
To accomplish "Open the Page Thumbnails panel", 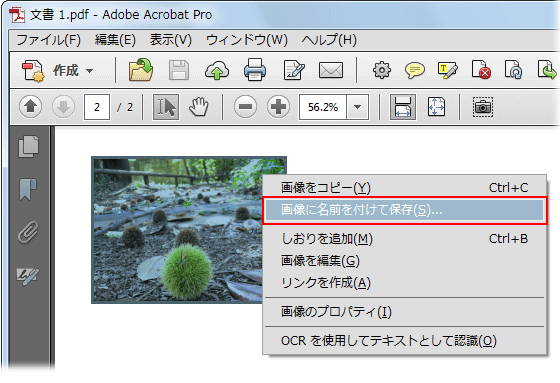I will 29,146.
